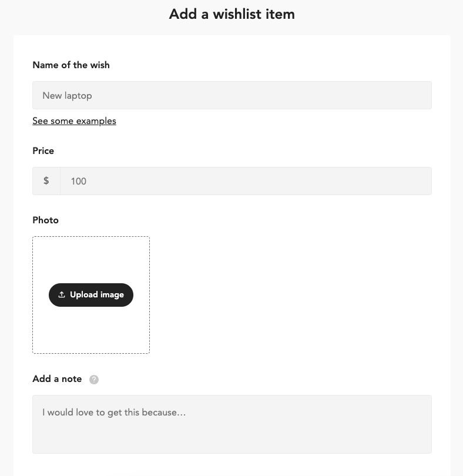463x476 pixels.
Task: Click the "New laptop" placeholder text
Action: pos(67,96)
